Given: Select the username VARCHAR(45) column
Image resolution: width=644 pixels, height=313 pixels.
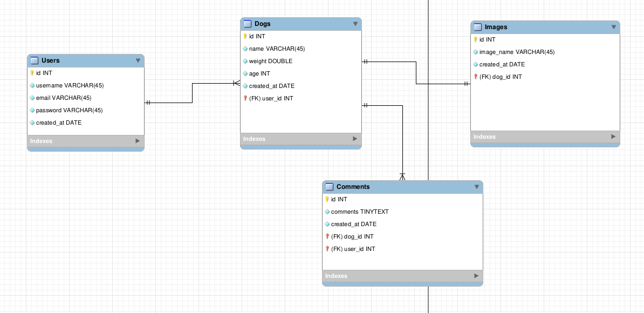Looking at the screenshot, I should click(70, 85).
